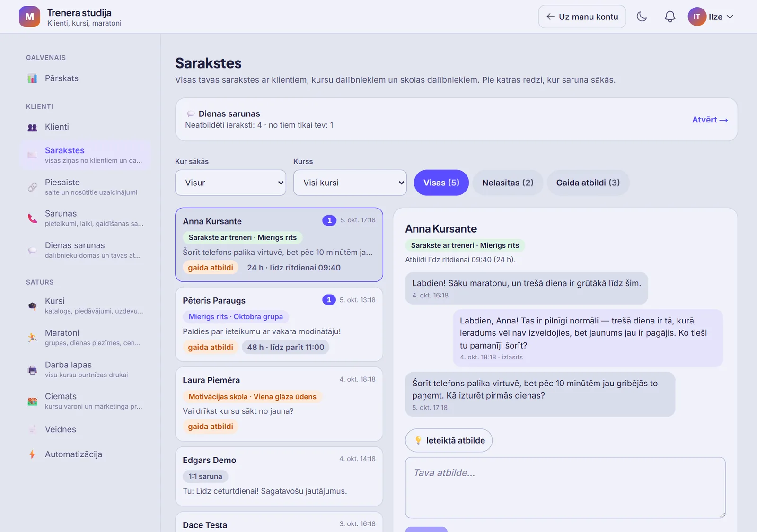Click Mierīgs rīts · Oktobra grupa tag
Screen dimensions: 757x532
(236, 317)
